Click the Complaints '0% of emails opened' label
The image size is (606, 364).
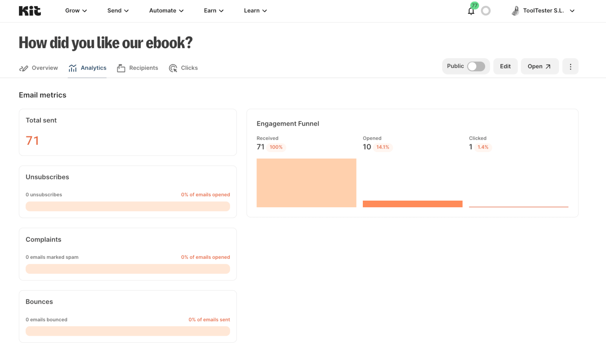point(205,257)
